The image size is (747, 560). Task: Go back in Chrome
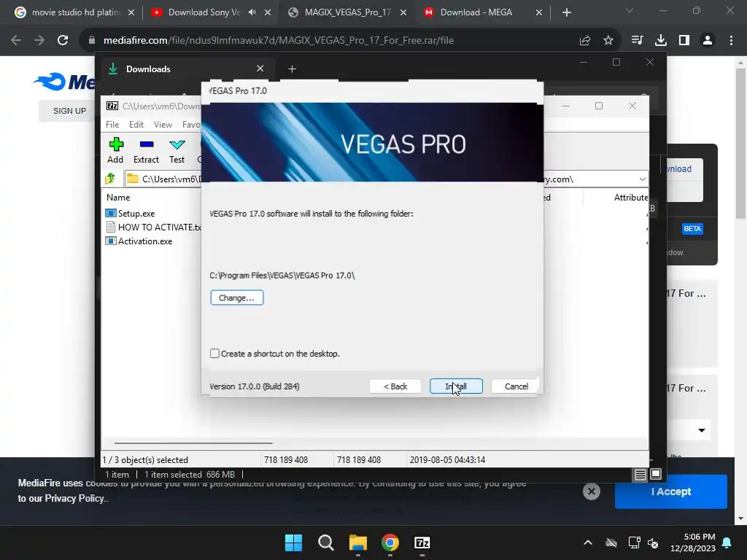coord(16,41)
